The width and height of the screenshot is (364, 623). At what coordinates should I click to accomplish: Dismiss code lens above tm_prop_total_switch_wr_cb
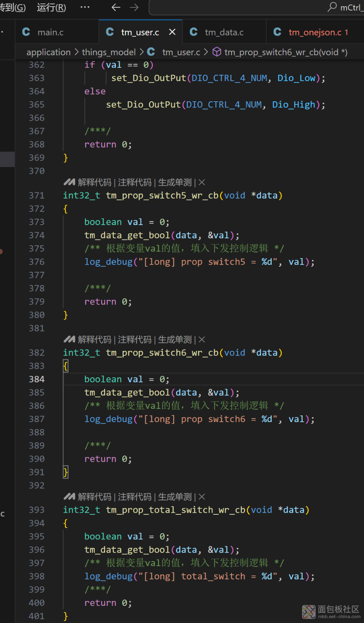pos(202,497)
